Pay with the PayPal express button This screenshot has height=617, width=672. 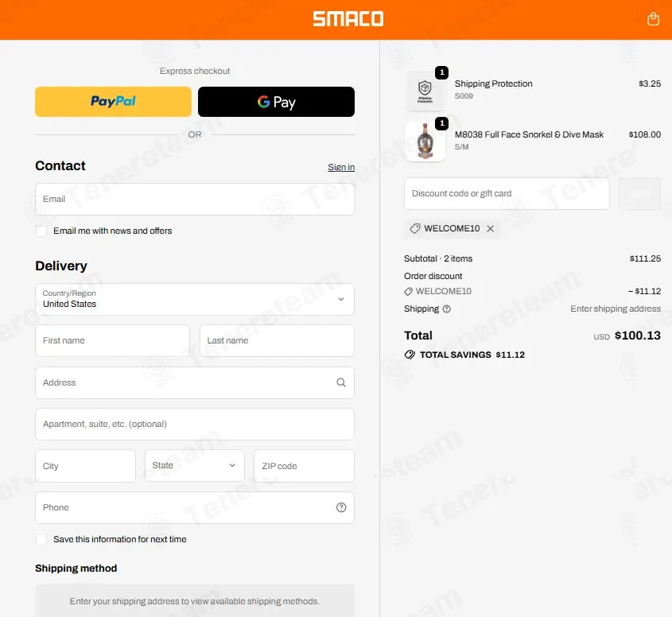[x=113, y=102]
